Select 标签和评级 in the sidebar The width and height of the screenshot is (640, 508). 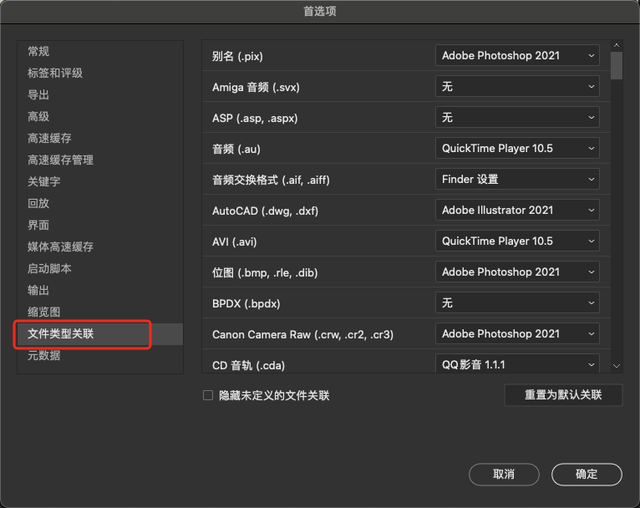[55, 73]
